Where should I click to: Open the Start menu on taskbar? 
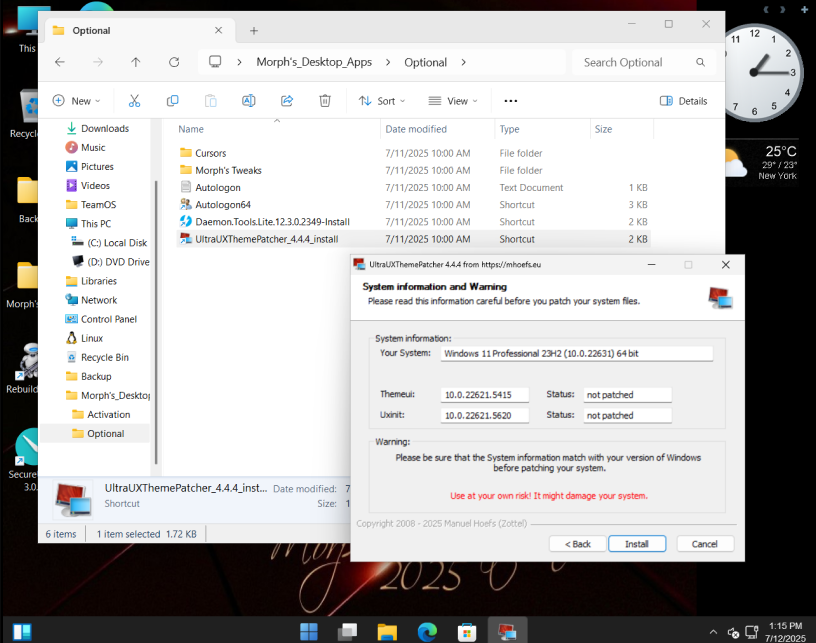pos(309,632)
